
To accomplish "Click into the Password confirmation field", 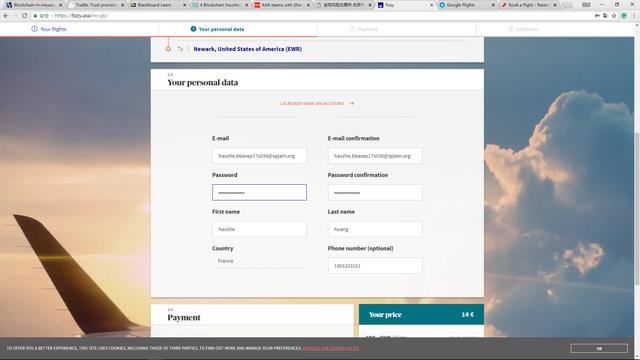I will coord(375,192).
